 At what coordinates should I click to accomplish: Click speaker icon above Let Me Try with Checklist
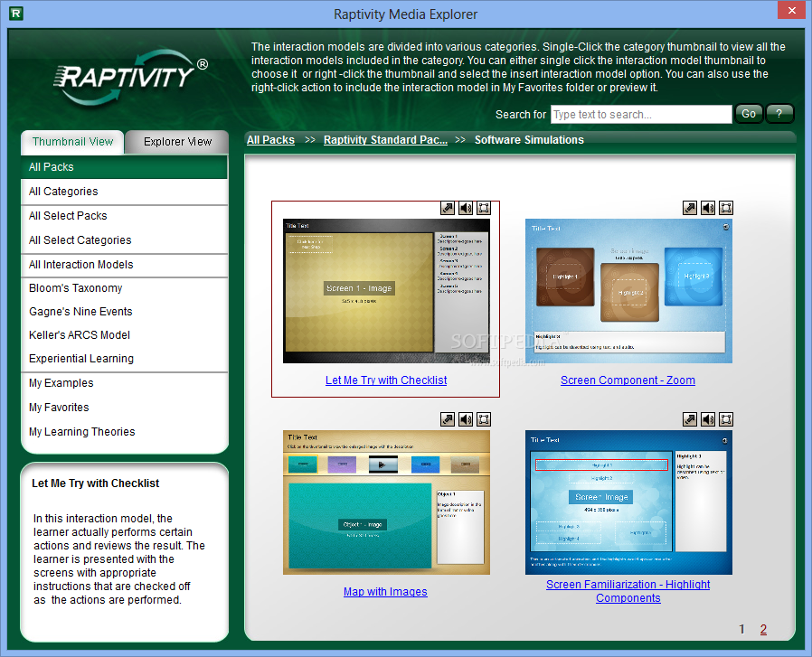tap(466, 208)
